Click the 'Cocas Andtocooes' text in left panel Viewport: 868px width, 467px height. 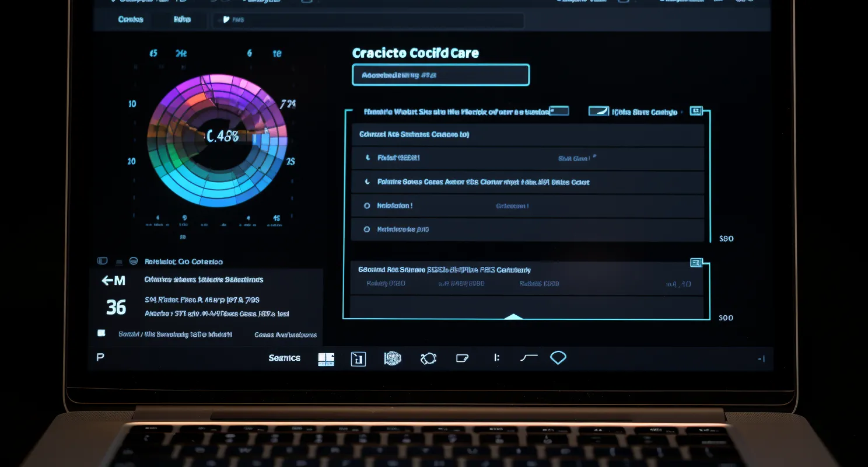click(x=286, y=334)
